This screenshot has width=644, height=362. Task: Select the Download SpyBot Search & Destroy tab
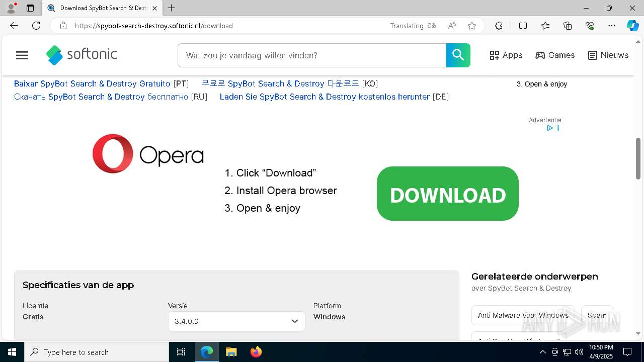[102, 8]
